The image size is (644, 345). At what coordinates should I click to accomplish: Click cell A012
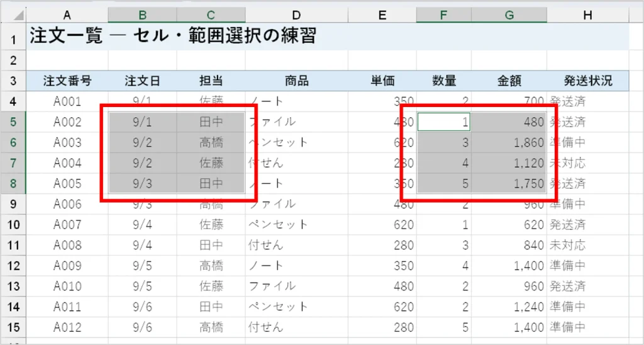(67, 327)
